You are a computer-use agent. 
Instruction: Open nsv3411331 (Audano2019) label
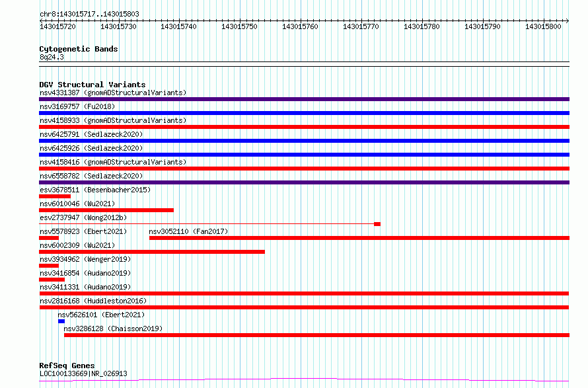click(85, 287)
